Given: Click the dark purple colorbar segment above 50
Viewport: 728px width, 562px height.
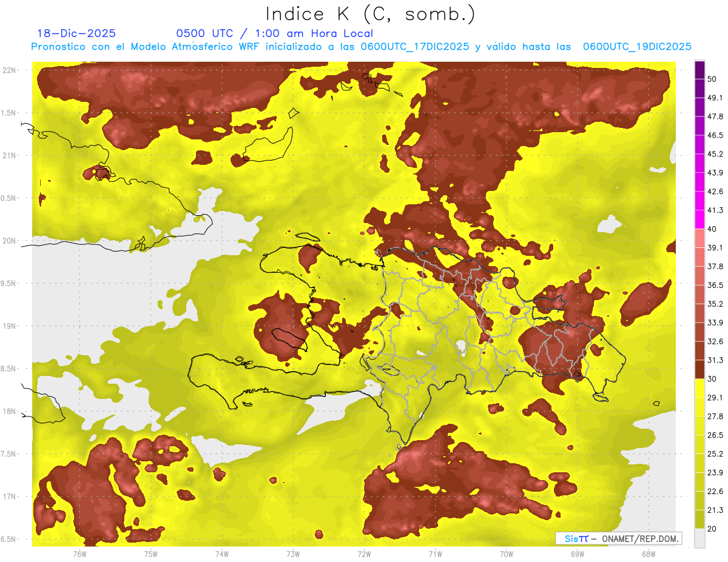Looking at the screenshot, I should coord(700,70).
